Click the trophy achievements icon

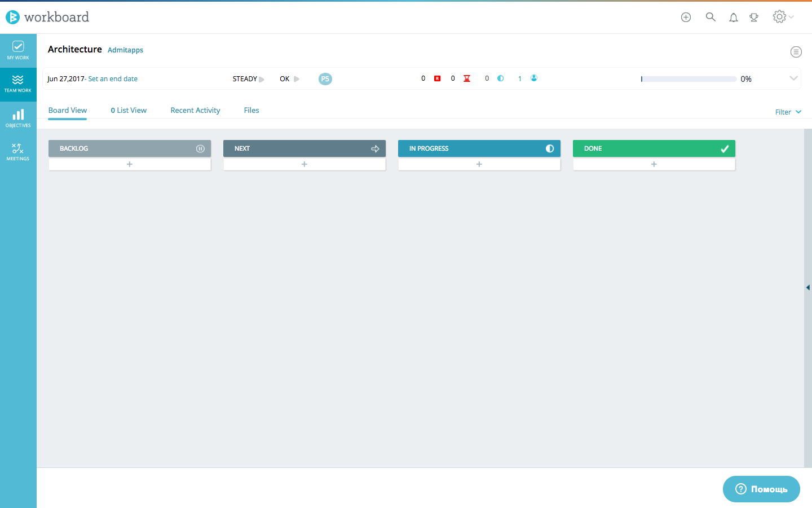click(754, 17)
